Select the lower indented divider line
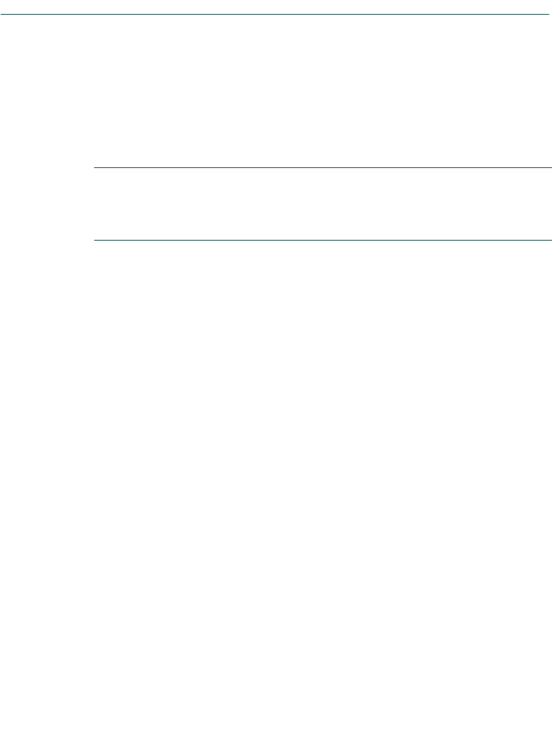 pos(322,240)
